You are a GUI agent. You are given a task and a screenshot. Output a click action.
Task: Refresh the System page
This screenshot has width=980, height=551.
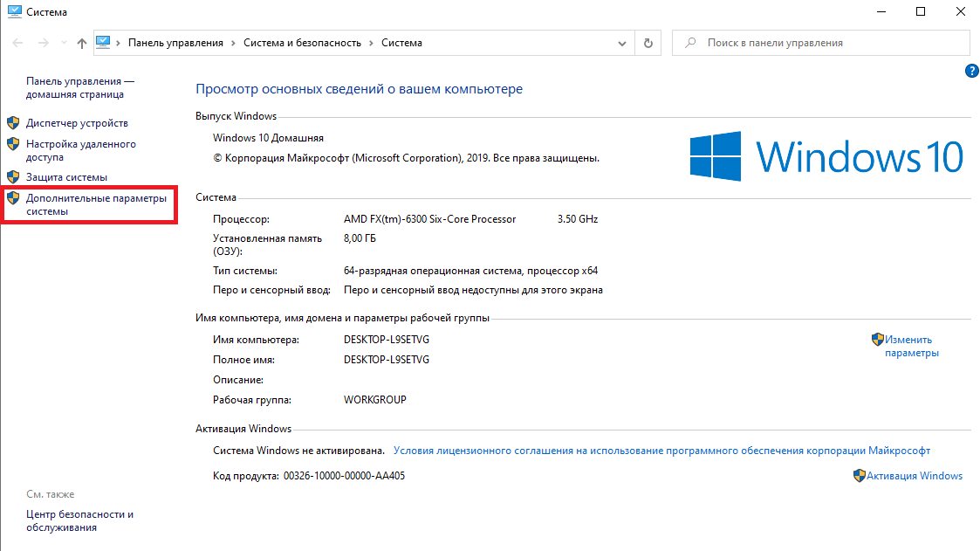(x=648, y=43)
